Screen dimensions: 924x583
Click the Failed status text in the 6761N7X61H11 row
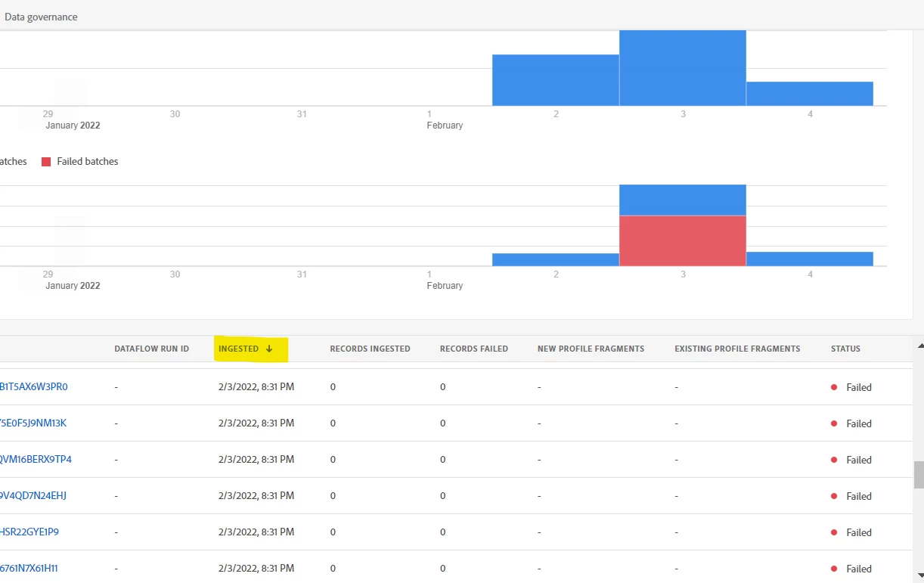pyautogui.click(x=859, y=569)
